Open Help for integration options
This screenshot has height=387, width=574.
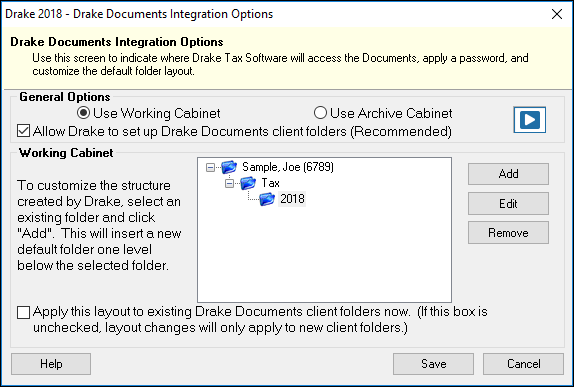pyautogui.click(x=51, y=364)
